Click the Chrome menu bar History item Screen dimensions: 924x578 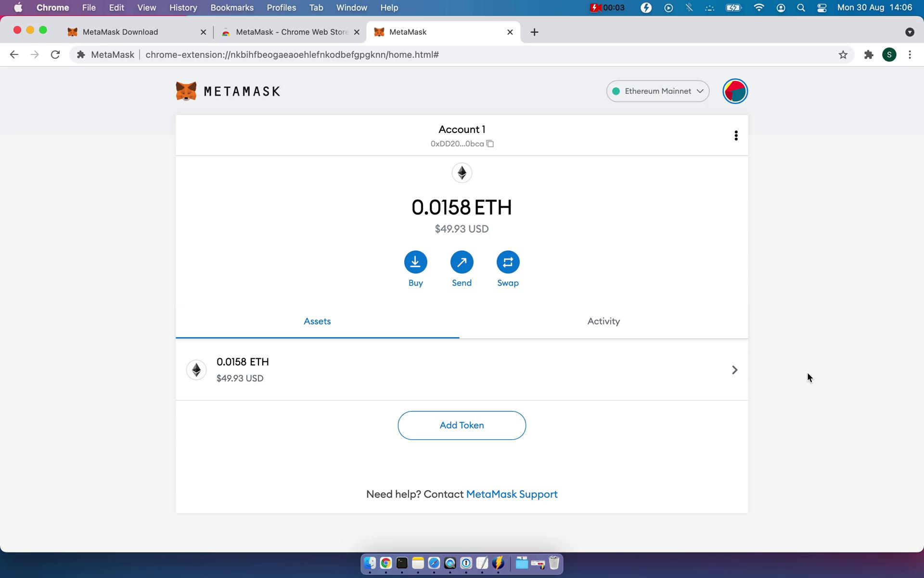(184, 7)
